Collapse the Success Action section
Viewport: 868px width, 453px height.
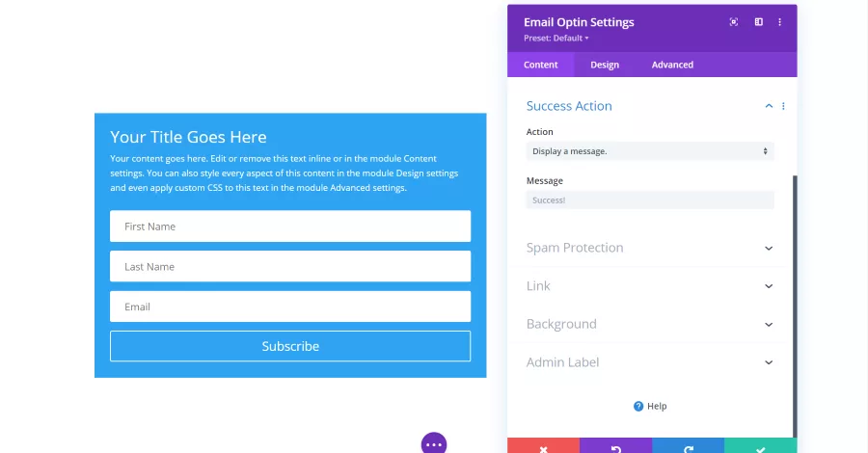[x=769, y=106]
